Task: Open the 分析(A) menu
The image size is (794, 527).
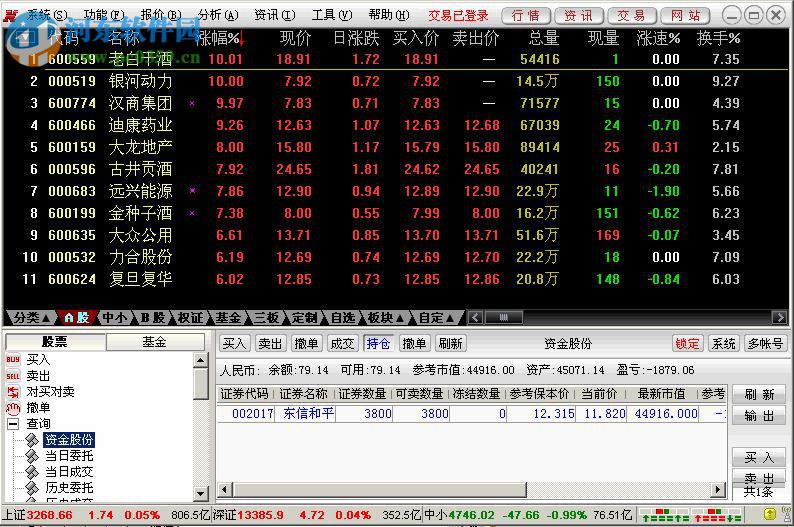Action: (218, 15)
